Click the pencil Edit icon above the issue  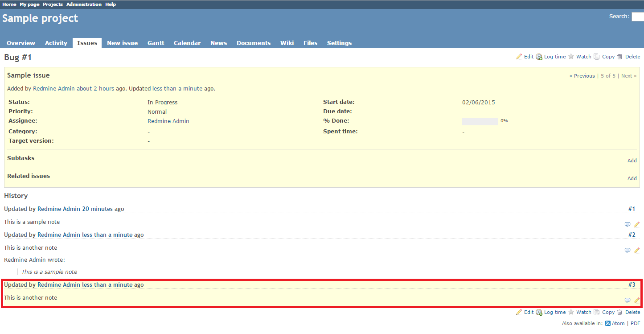[x=519, y=57]
